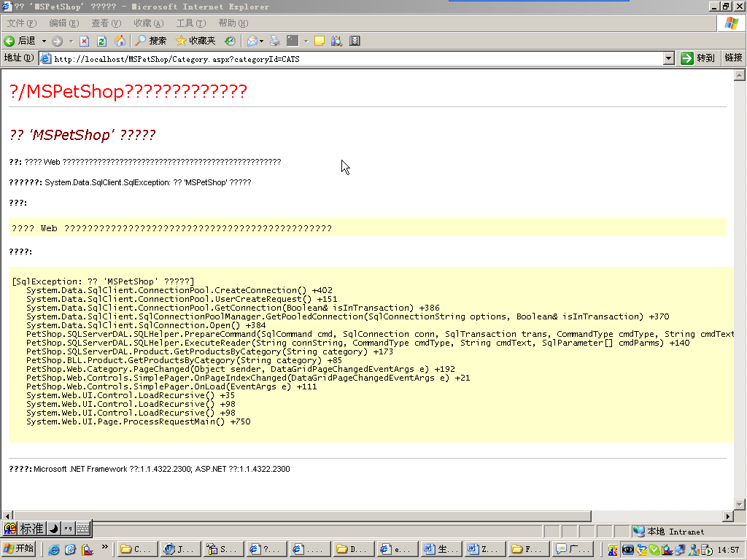Switch to taskbar chat window '广...'
This screenshot has width=747, height=560.
[573, 549]
